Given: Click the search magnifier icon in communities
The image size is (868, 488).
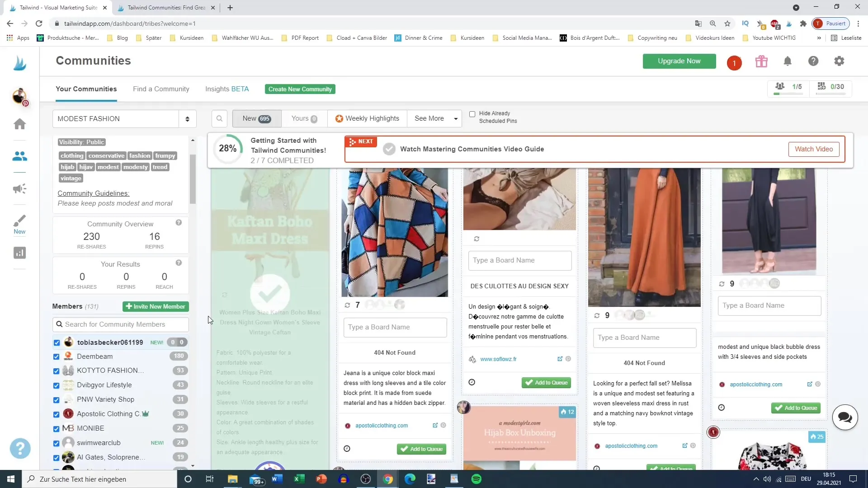Looking at the screenshot, I should (x=219, y=118).
